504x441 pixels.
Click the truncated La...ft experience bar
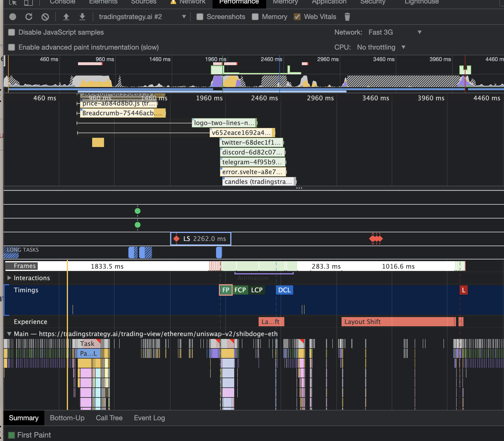coord(271,322)
